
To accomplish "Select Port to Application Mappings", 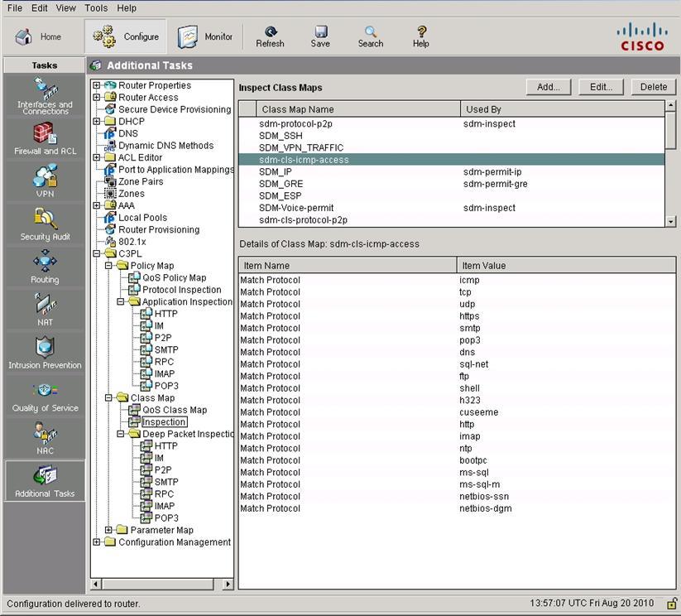I will coord(176,170).
